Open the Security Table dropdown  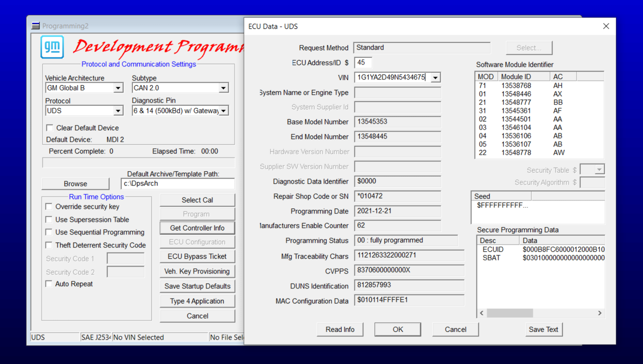(x=599, y=170)
